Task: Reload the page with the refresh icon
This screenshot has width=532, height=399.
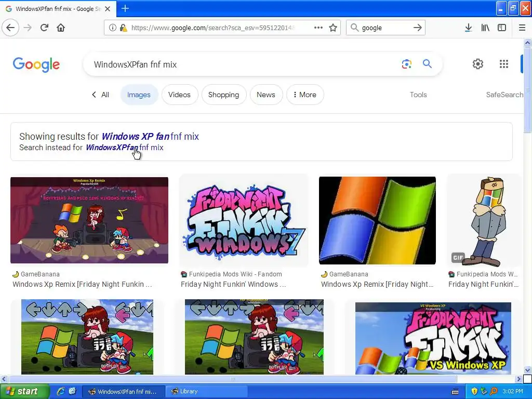Action: click(44, 28)
